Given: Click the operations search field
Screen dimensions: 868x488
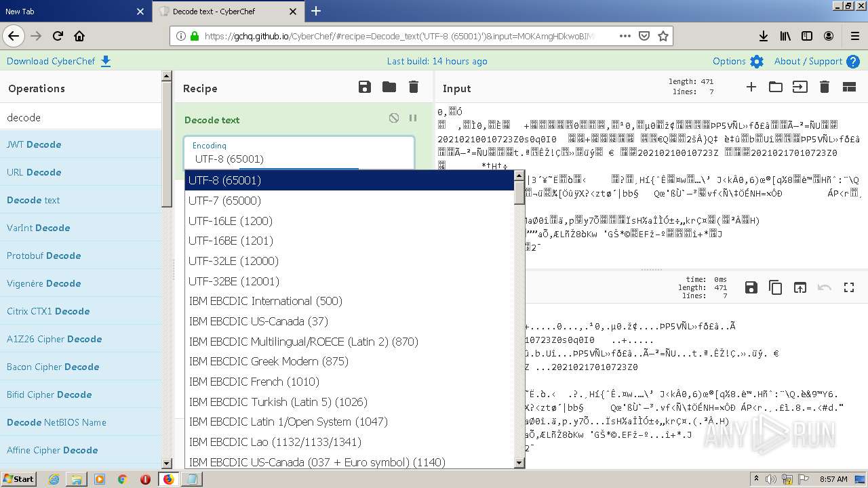Looking at the screenshot, I should coord(81,117).
